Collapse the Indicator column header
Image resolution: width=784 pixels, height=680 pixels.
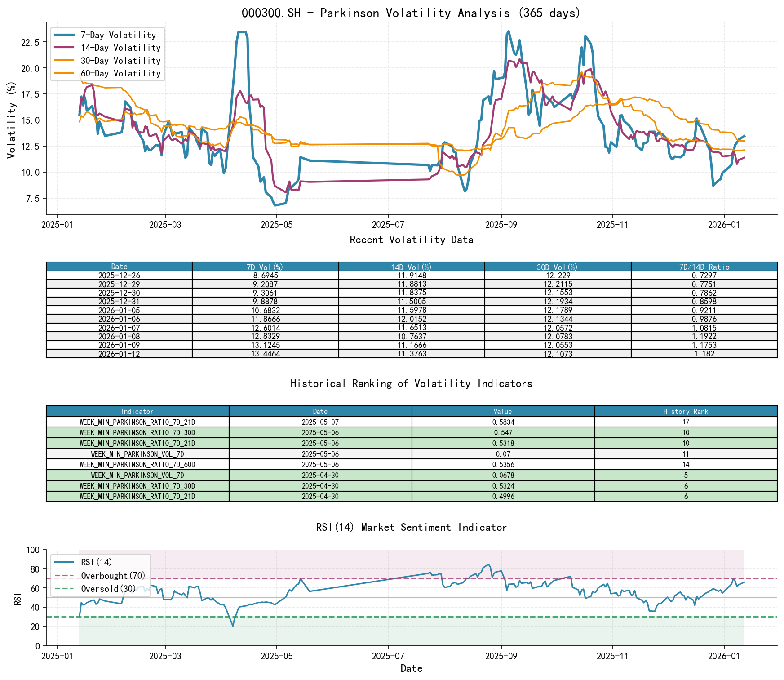[x=137, y=411]
